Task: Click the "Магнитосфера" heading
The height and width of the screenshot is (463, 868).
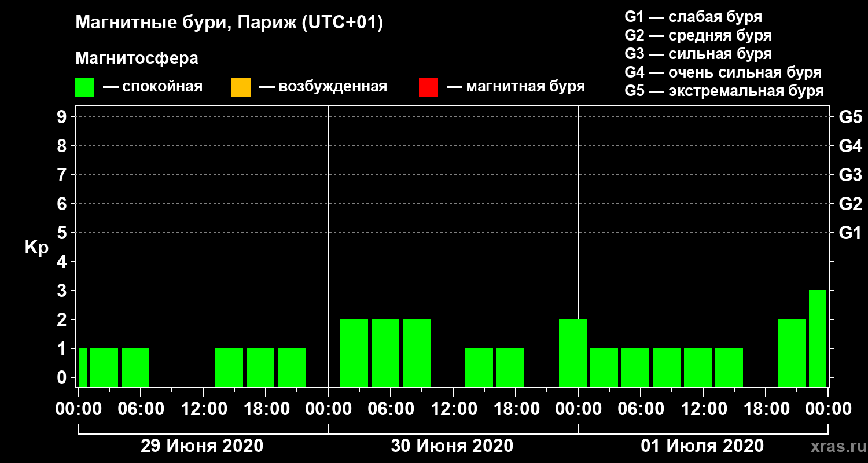Action: 137,58
